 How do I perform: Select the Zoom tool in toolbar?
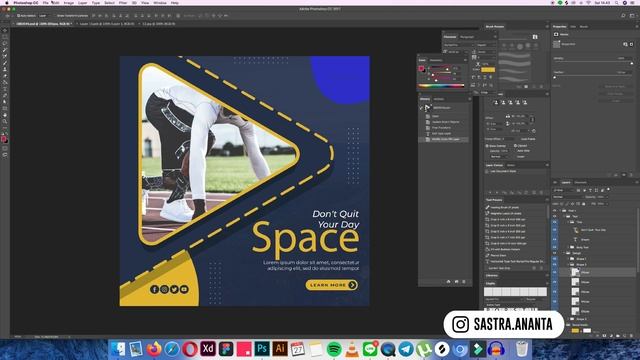coord(5,122)
